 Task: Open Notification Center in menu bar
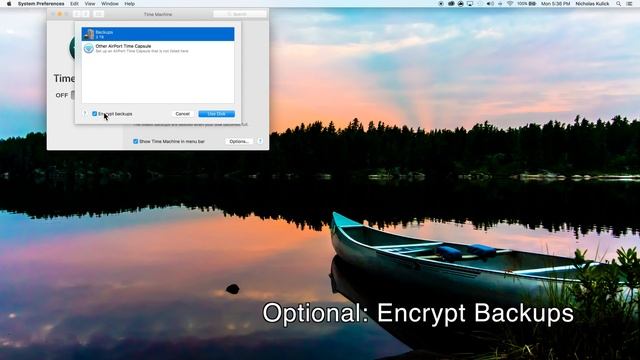(629, 4)
